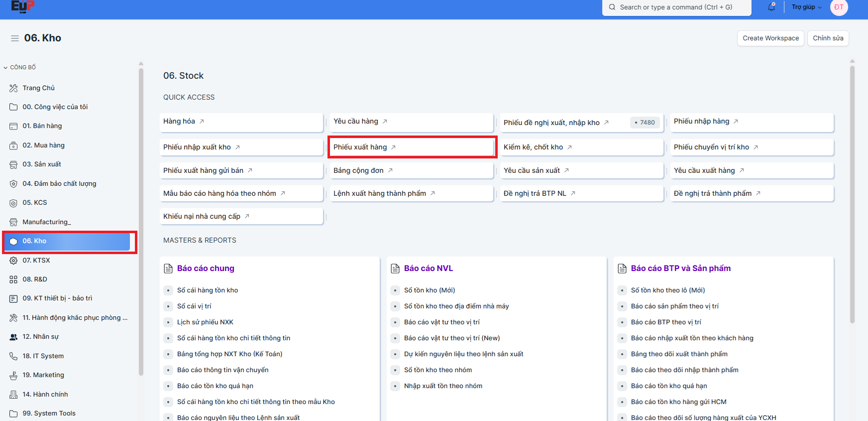Collapse the CÔNG BỐ sidebar section
Image resolution: width=868 pixels, height=421 pixels.
tap(20, 67)
